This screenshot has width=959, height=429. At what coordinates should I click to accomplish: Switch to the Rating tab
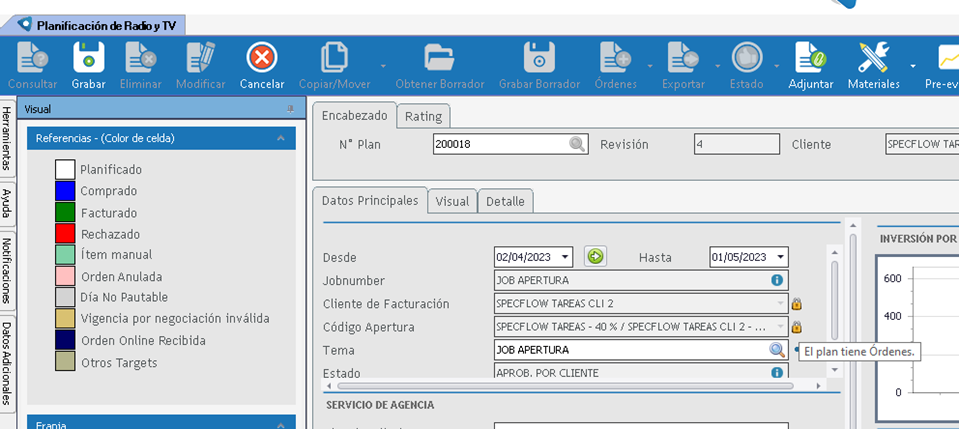click(423, 116)
